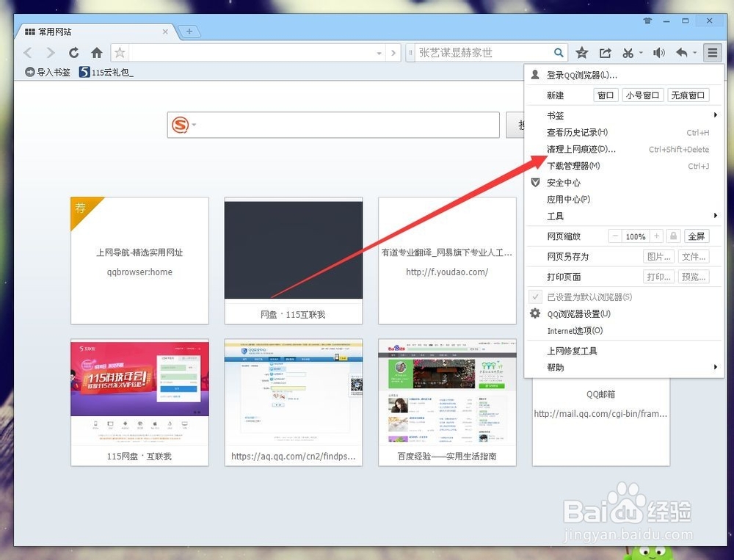Screen dimensions: 734x560
Task: Open the undo closed tab dropdown arrow
Action: click(x=694, y=53)
